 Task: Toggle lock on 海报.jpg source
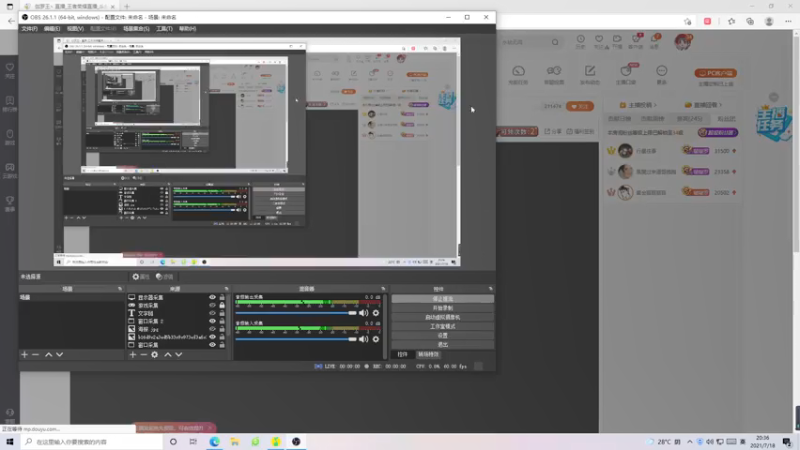[222, 329]
